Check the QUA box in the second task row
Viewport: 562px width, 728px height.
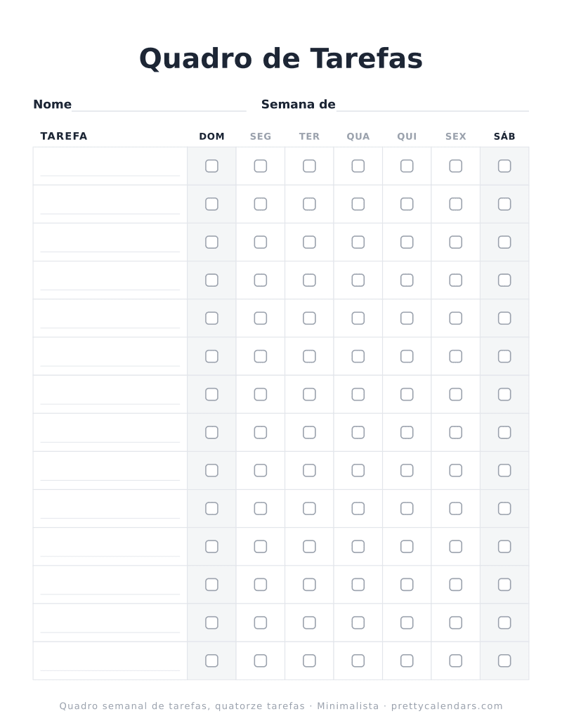(358, 204)
